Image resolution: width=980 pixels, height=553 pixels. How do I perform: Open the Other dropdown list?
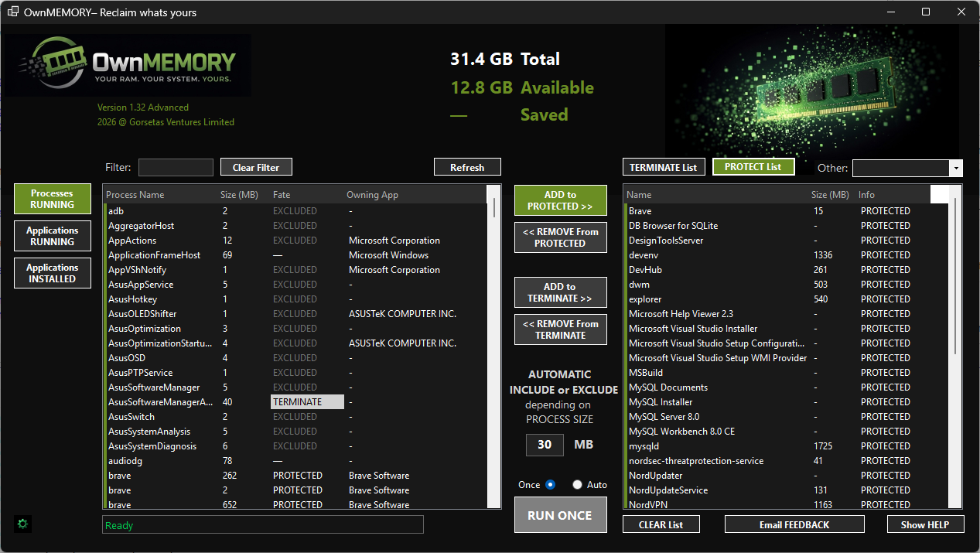tap(957, 168)
